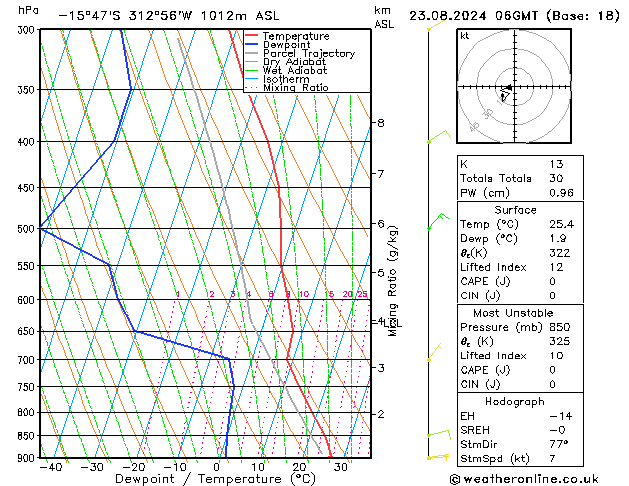Click the StmSpd (kt) value 7
Screen dimensions: 629x486
pyautogui.click(x=553, y=458)
